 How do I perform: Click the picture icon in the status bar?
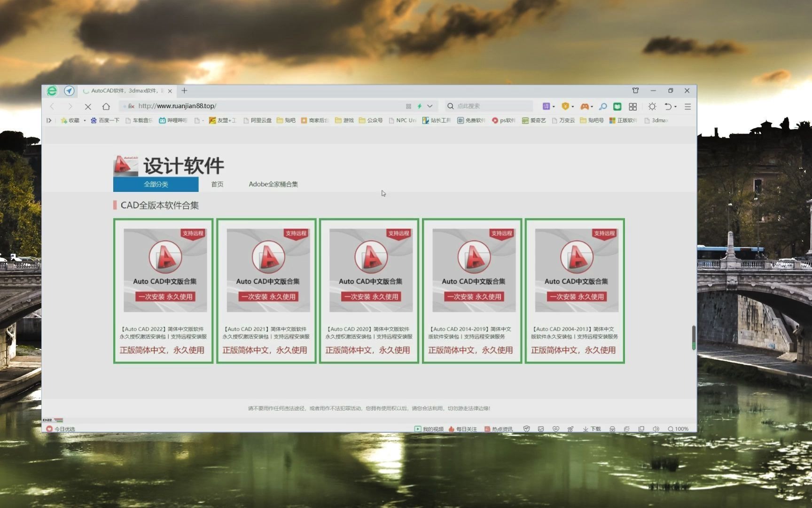(541, 429)
